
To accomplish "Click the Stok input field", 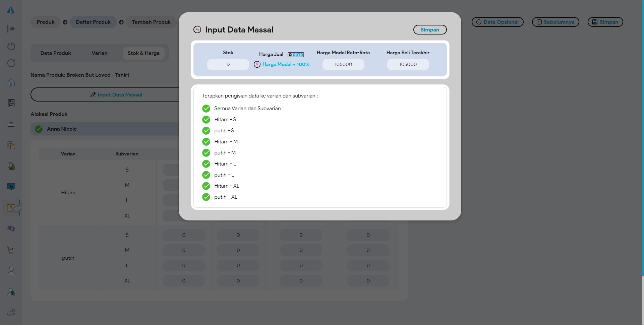I will [x=228, y=64].
